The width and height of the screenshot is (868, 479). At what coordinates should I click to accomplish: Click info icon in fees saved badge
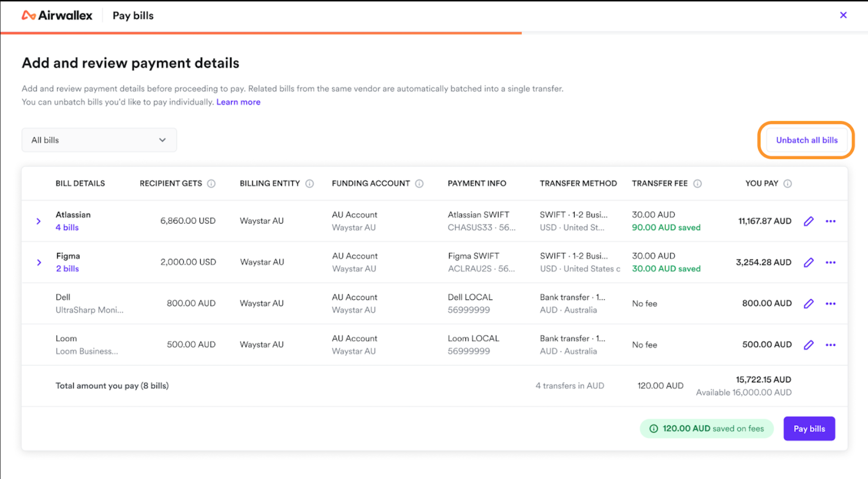[x=653, y=429]
